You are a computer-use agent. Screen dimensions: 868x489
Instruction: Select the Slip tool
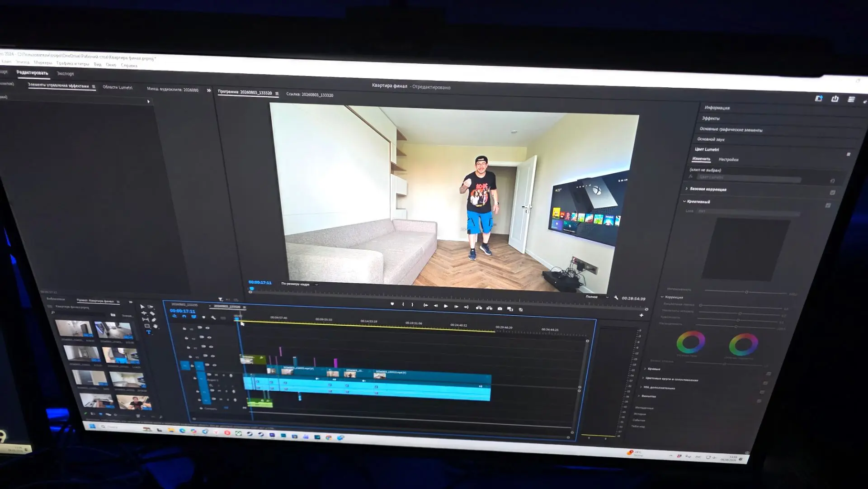[x=146, y=319]
